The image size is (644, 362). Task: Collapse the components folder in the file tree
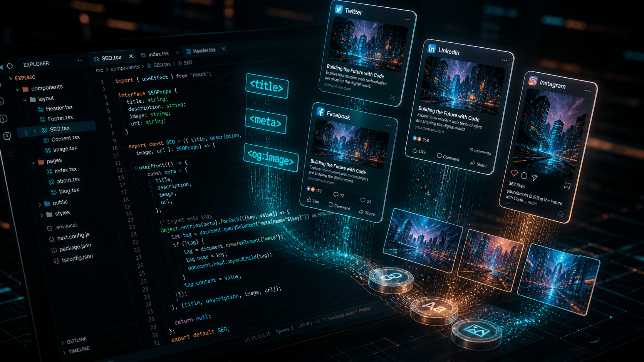click(x=17, y=89)
